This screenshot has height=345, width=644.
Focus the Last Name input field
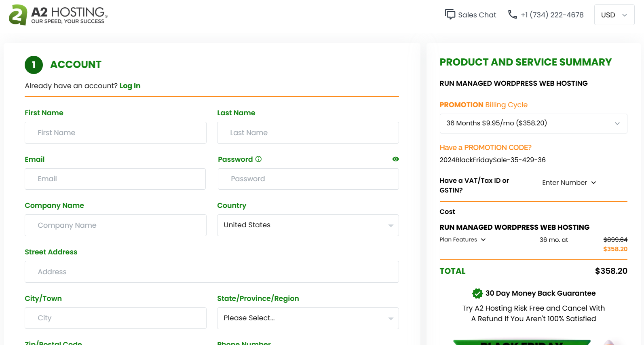point(308,133)
